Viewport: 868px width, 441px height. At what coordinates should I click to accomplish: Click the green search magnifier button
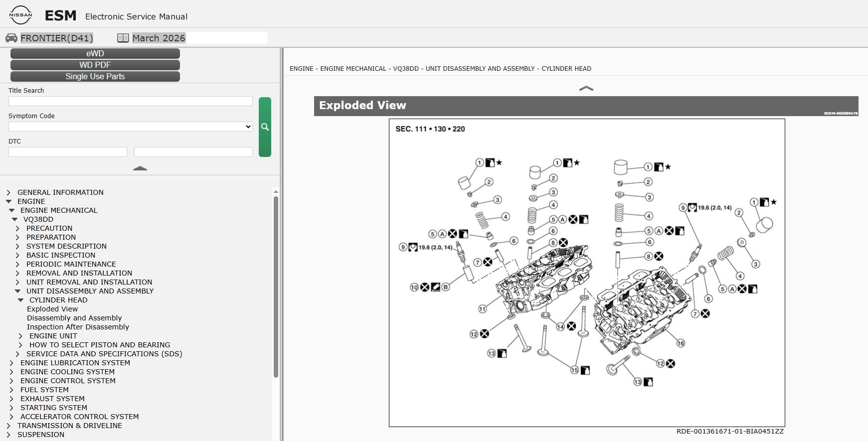(265, 127)
